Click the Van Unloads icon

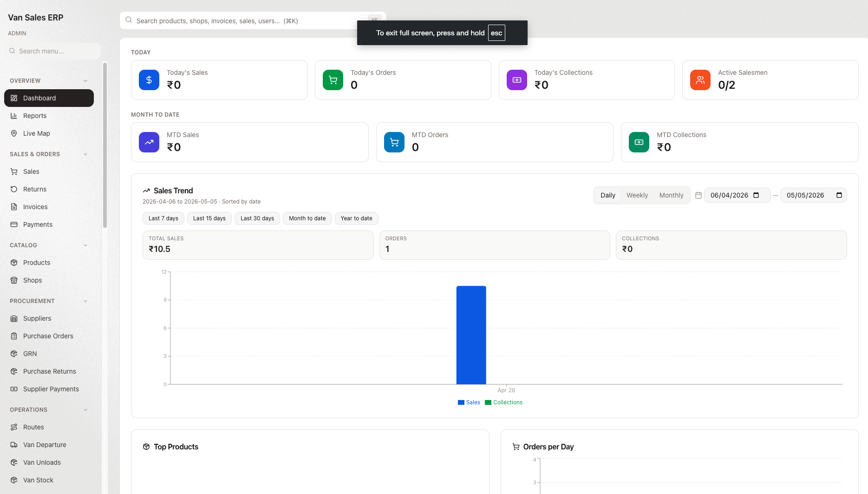14,462
